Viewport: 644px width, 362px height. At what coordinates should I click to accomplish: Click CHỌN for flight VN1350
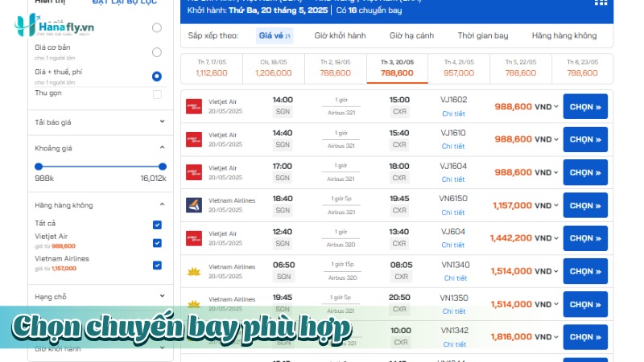[x=585, y=304]
